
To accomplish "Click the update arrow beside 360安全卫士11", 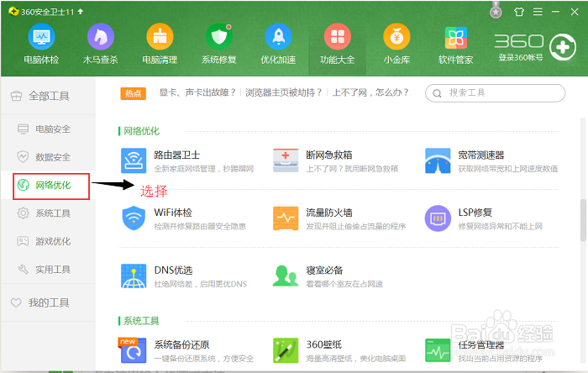I will click(81, 12).
